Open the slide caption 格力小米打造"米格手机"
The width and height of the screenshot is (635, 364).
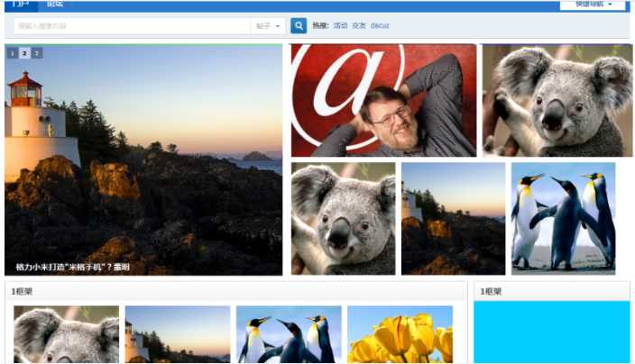(72, 267)
